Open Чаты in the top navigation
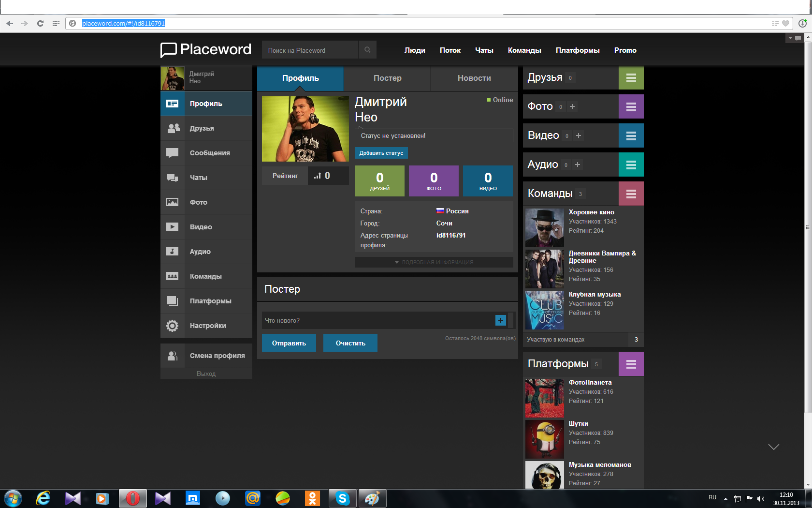This screenshot has width=812, height=508. tap(484, 50)
